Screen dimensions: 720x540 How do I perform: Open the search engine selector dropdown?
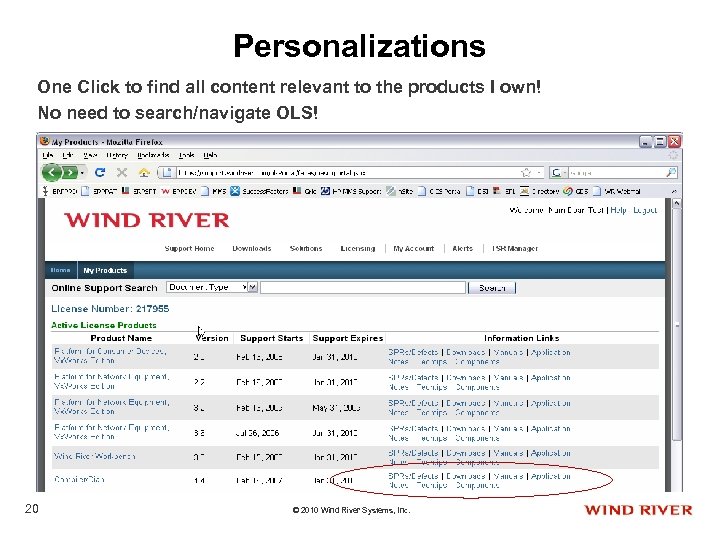click(x=558, y=173)
